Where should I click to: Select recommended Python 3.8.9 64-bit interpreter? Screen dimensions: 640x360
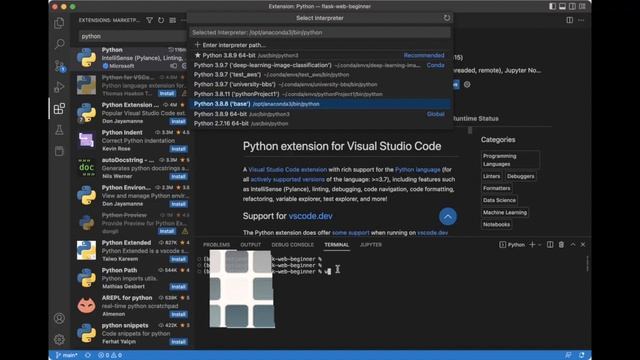320,55
